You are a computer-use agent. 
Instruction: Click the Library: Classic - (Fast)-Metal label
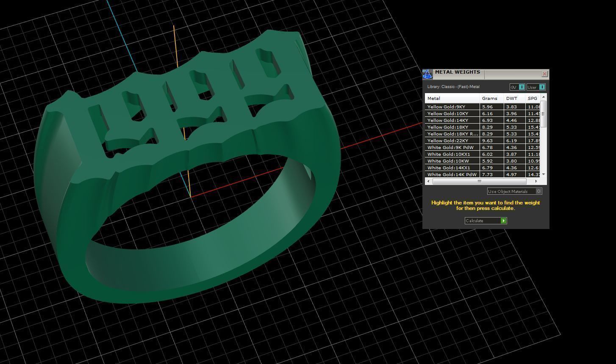tap(453, 87)
